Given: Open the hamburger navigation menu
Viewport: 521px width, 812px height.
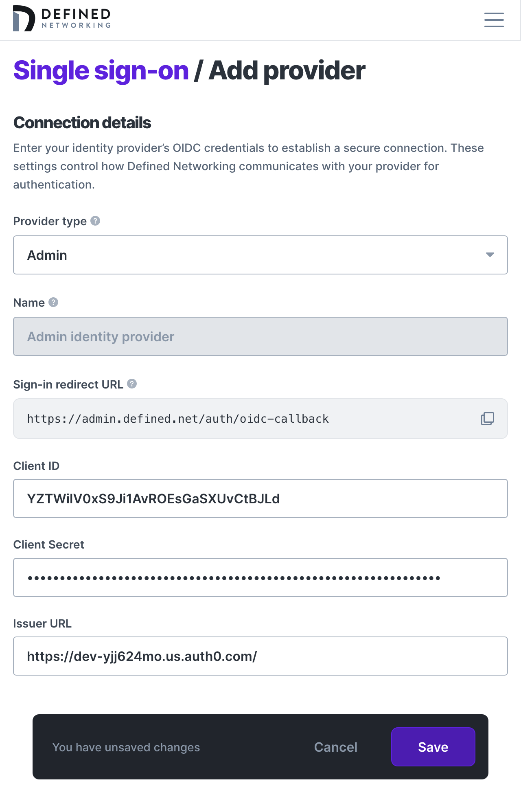Looking at the screenshot, I should coord(494,20).
